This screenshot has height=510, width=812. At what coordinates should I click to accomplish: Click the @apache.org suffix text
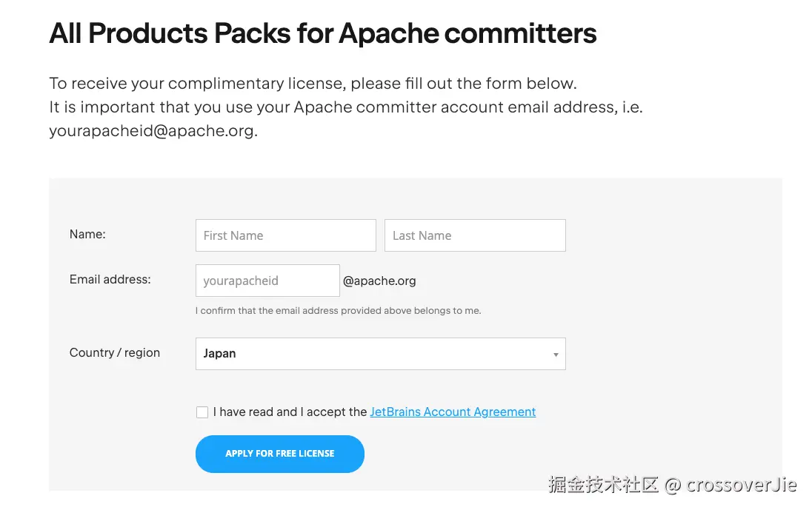click(x=379, y=281)
